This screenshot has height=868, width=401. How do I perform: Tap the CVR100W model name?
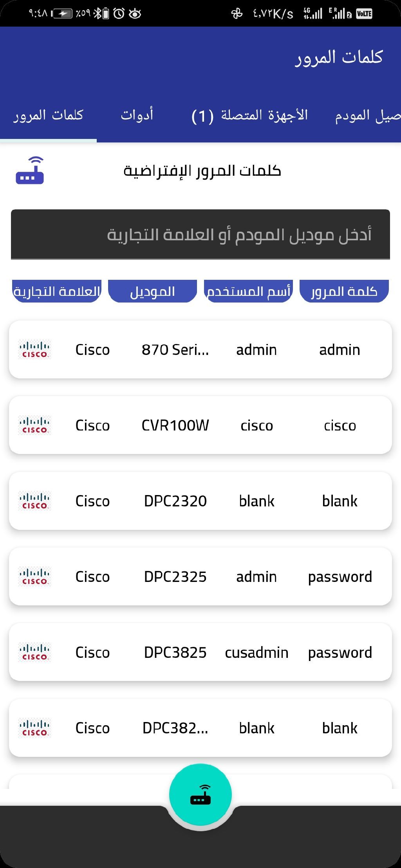pos(175,425)
